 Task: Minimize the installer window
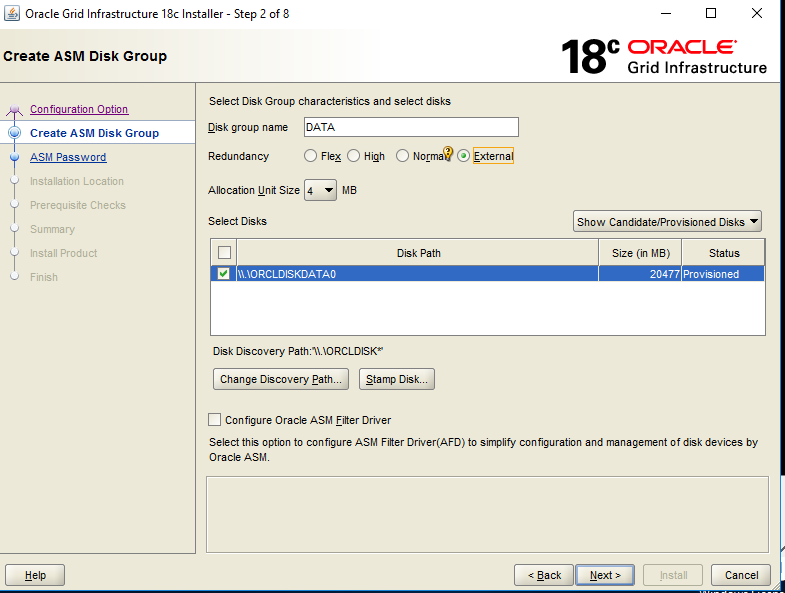coord(665,14)
